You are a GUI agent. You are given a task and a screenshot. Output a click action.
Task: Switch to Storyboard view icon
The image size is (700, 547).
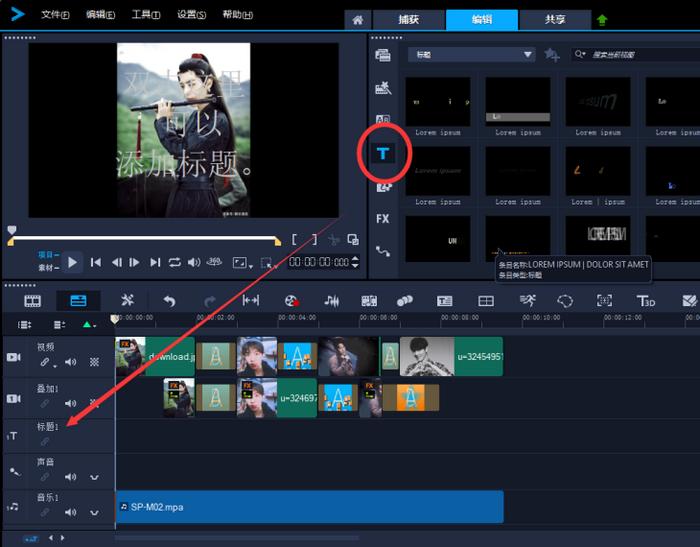[x=33, y=300]
